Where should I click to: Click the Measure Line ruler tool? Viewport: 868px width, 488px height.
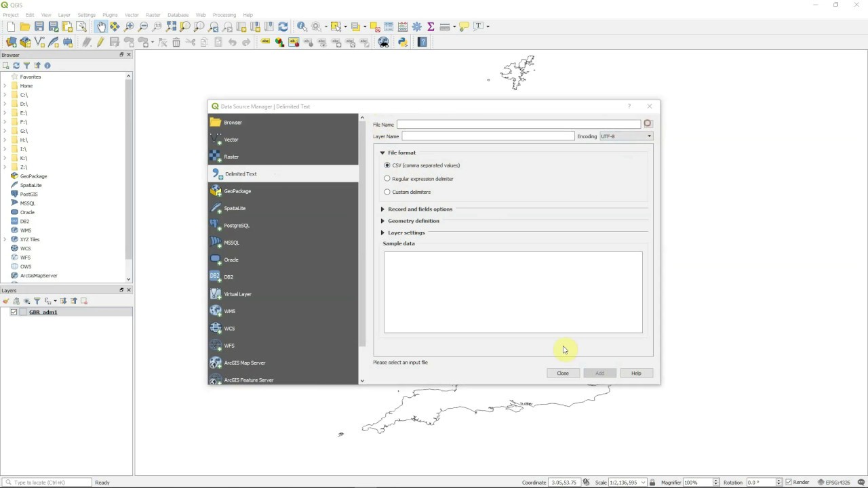[446, 26]
